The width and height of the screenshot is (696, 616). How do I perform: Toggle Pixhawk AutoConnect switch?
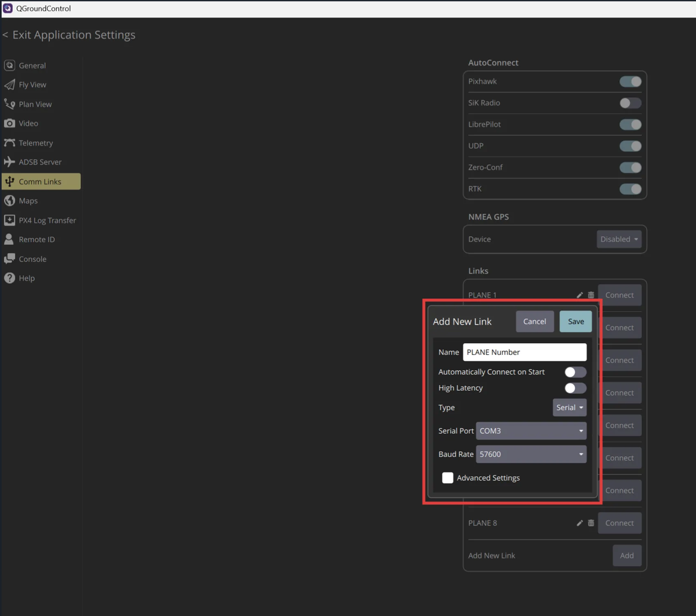point(630,82)
